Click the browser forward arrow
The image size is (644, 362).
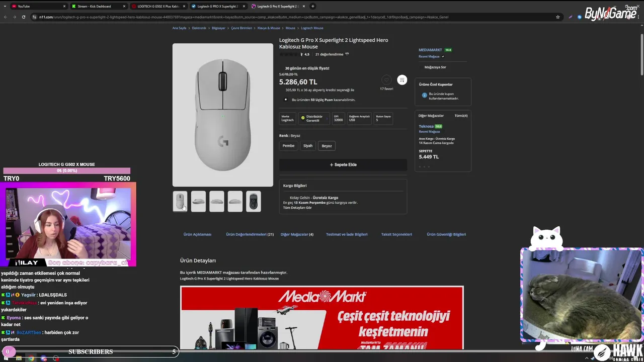(14, 17)
